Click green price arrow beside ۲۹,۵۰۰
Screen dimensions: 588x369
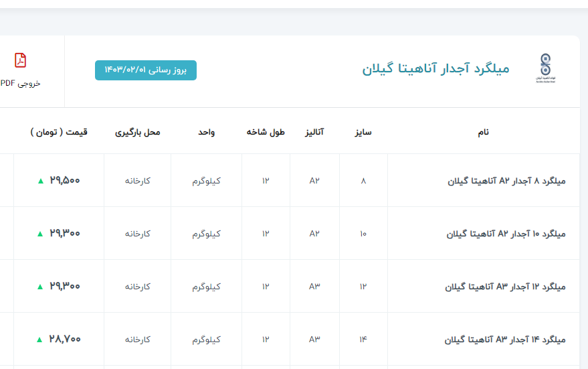point(41,181)
